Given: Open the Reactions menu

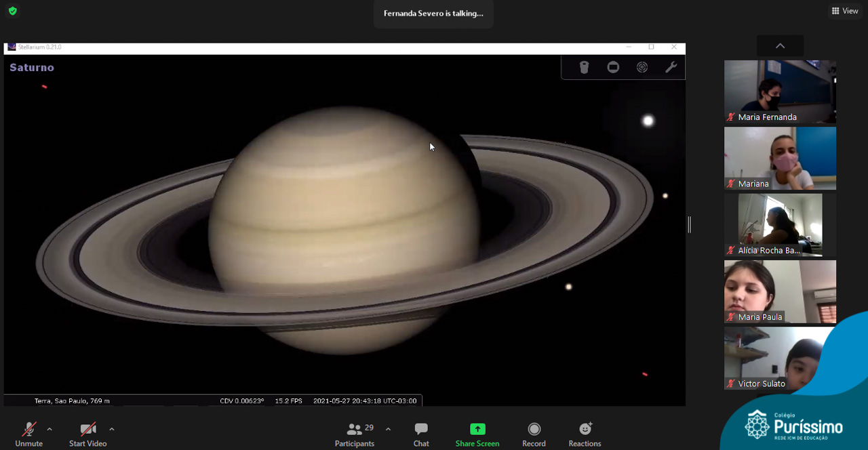Looking at the screenshot, I should click(585, 434).
